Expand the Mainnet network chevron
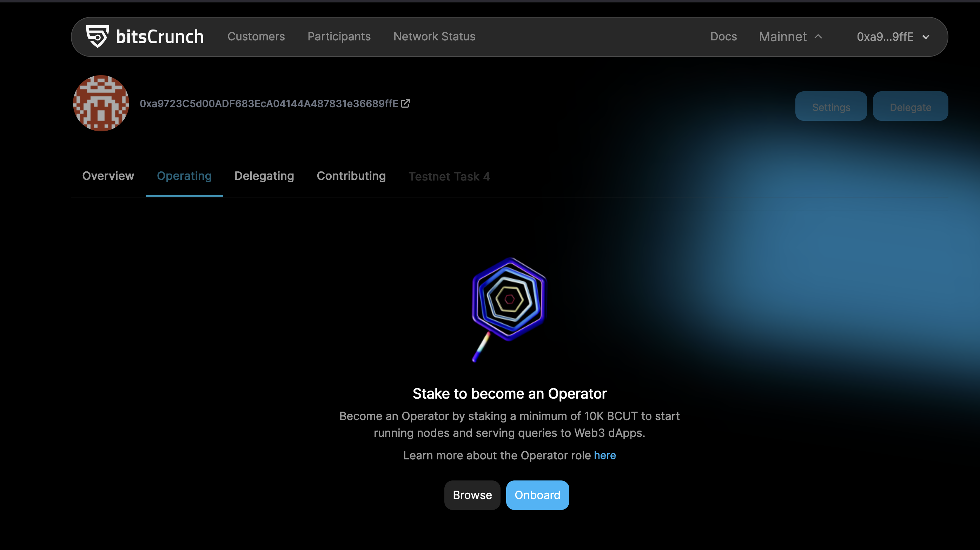 tap(818, 37)
